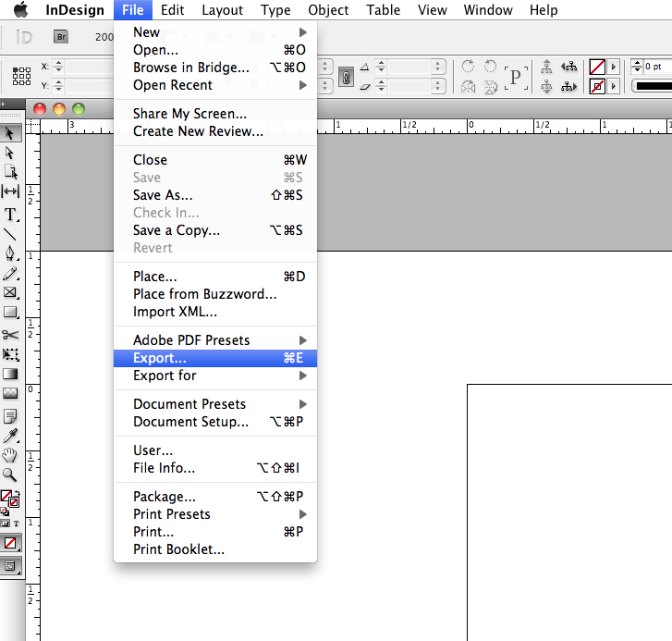This screenshot has height=641, width=672.
Task: Adjust the stroke weight stepper
Action: [x=637, y=67]
